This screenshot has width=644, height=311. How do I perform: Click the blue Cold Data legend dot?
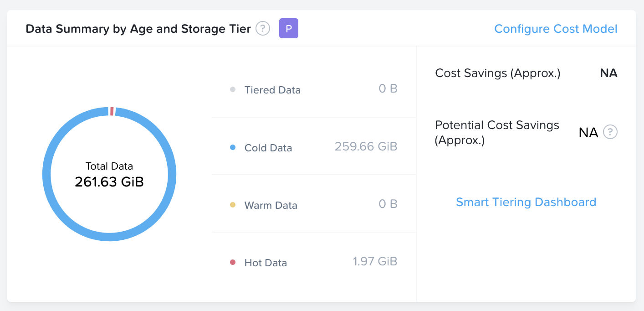click(233, 148)
